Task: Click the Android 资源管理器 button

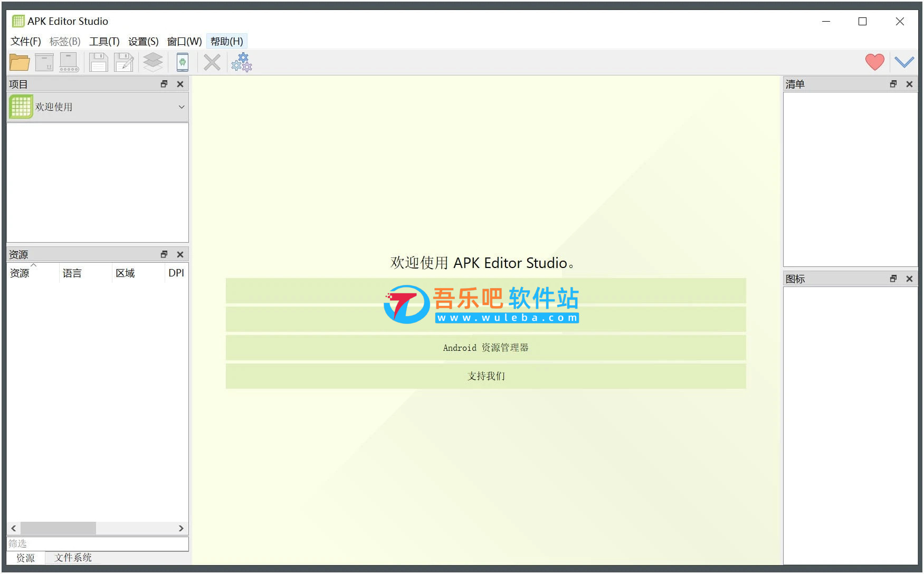Action: coord(485,348)
